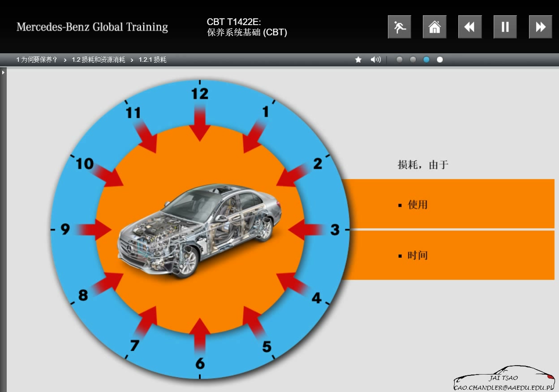This screenshot has width=559, height=392.
Task: Click the clock number 7
Action: click(x=134, y=345)
